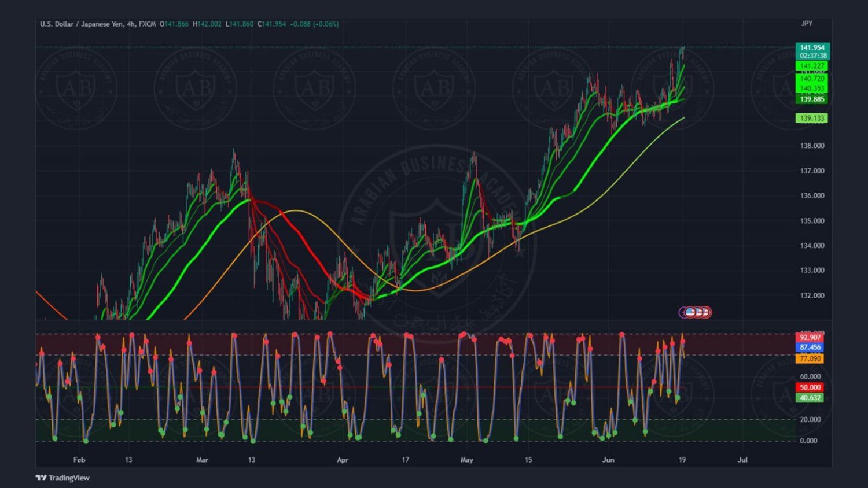
Task: Click the Jun label on time axis
Action: [x=608, y=460]
